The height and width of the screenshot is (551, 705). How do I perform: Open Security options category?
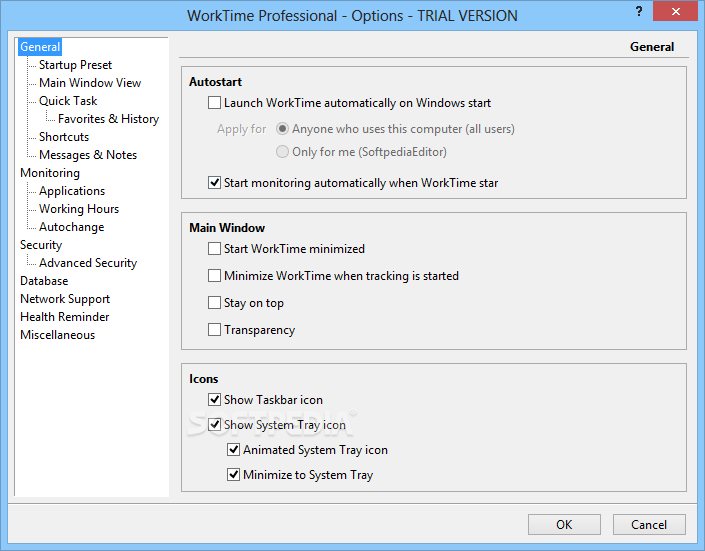41,245
